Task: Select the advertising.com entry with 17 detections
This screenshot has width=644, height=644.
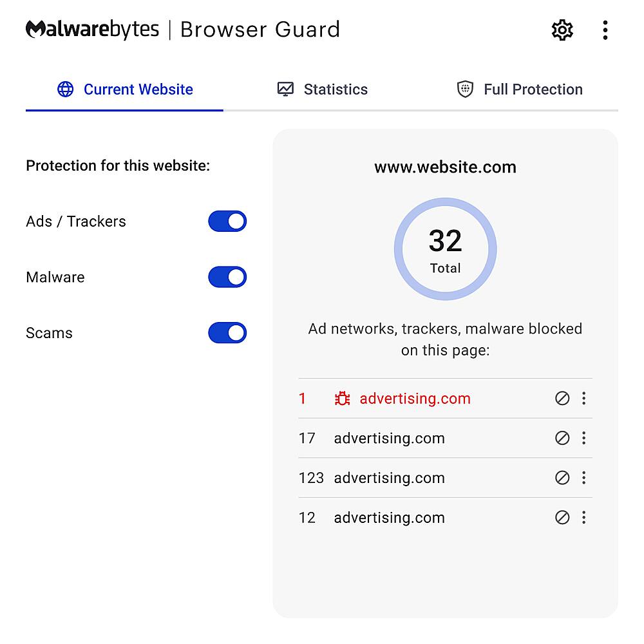Action: (x=389, y=438)
